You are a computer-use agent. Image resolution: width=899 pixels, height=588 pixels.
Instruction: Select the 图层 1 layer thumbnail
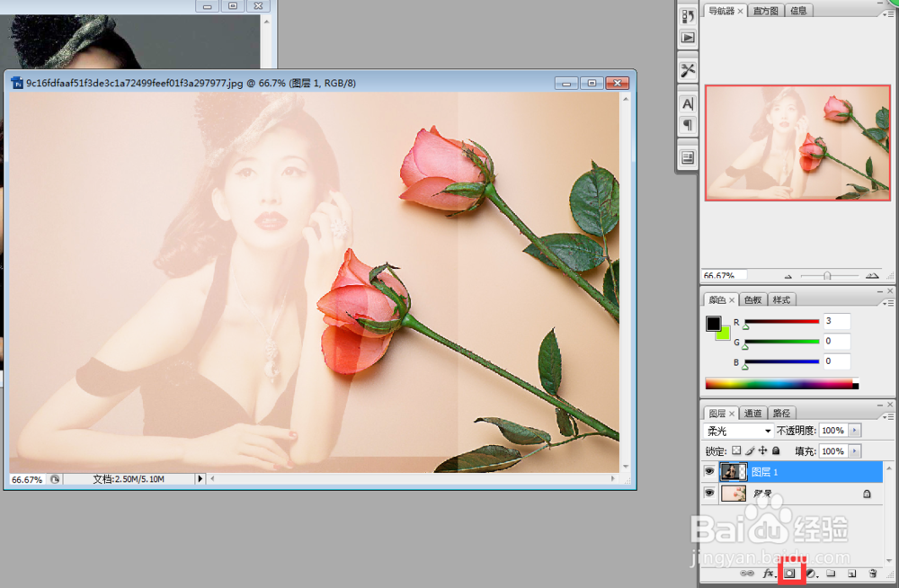[734, 471]
